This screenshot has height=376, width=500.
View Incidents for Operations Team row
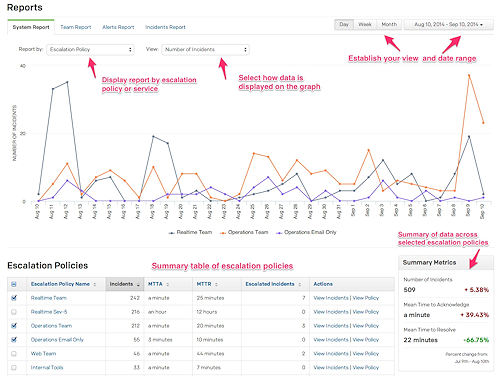click(331, 326)
